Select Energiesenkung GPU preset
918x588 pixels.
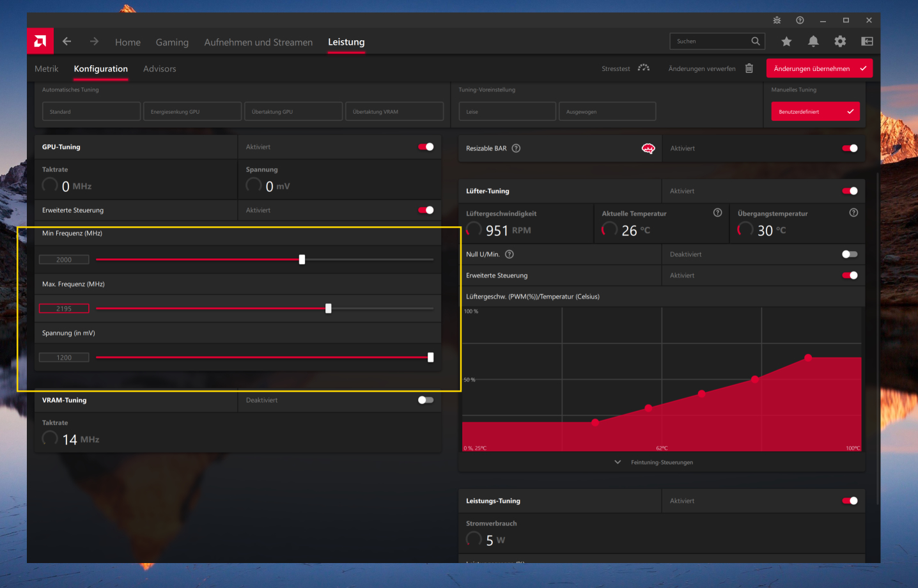tap(192, 111)
